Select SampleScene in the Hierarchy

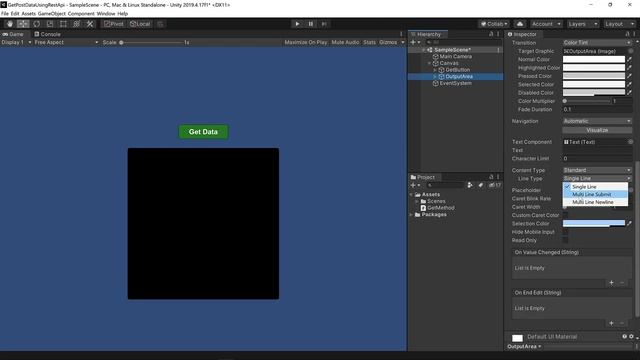[452, 50]
